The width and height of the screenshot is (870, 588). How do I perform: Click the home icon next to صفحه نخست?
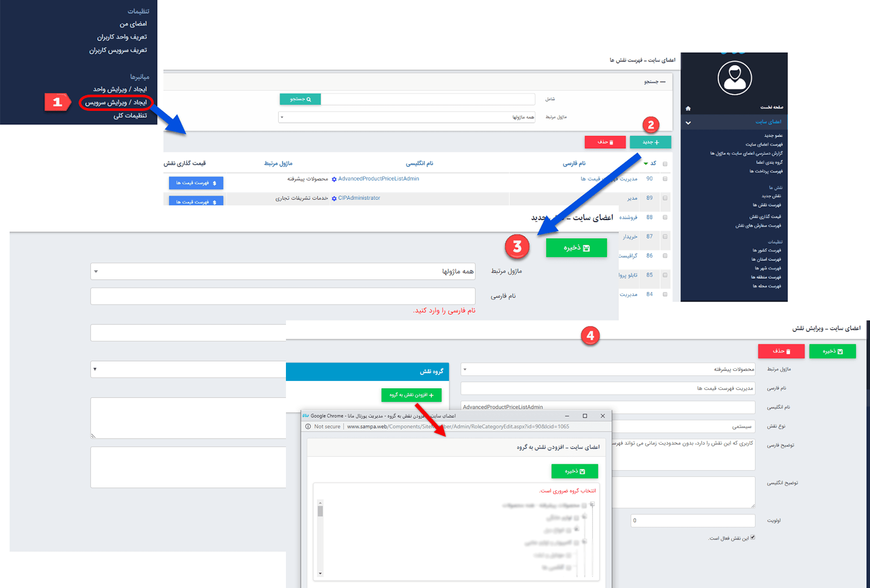(688, 108)
